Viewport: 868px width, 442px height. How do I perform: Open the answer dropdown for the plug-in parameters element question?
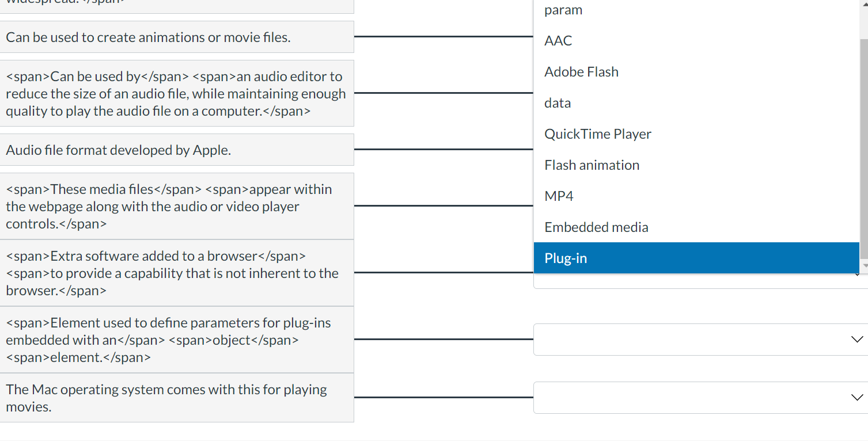[700, 340]
